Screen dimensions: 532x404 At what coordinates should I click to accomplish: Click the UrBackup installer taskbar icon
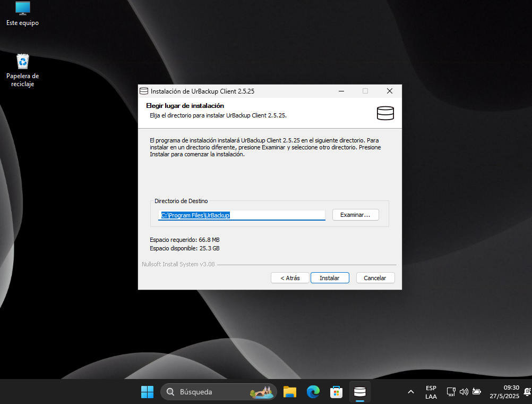pos(360,392)
